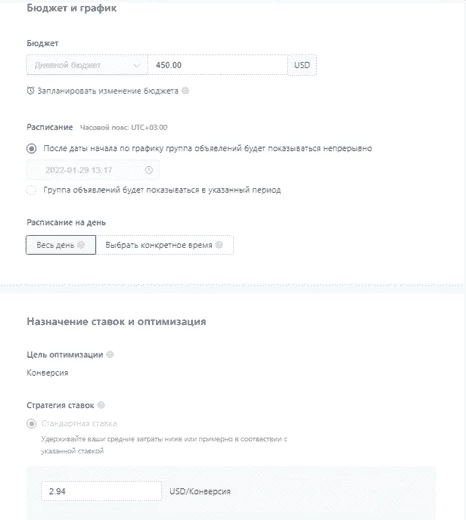Click the help icon next to Весь день
The width and height of the screenshot is (466, 520).
[81, 245]
